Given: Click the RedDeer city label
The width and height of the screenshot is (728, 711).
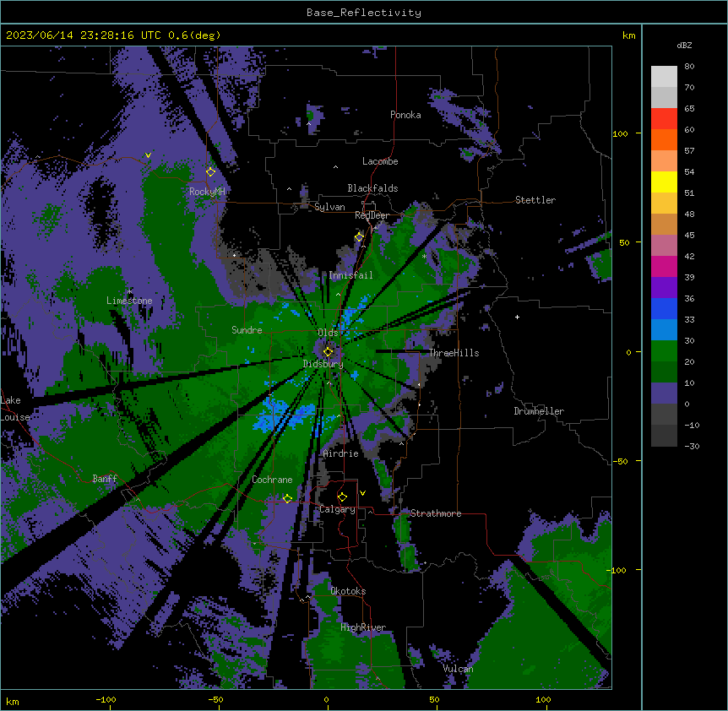Looking at the screenshot, I should 372,215.
